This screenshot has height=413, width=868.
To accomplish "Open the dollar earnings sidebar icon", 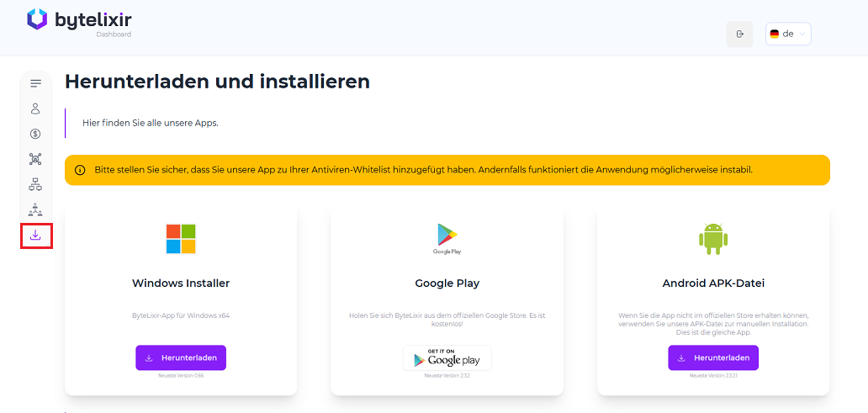I will [x=35, y=134].
